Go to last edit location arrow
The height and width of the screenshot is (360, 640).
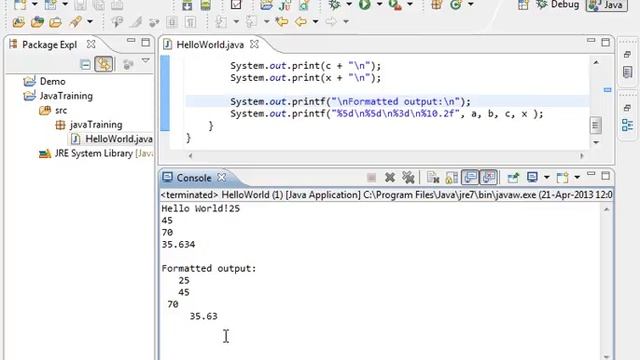tap(281, 21)
